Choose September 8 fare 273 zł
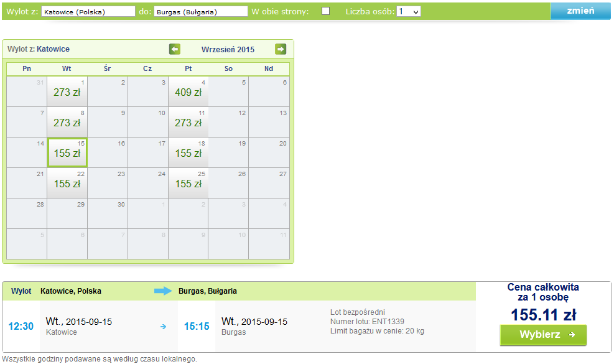Image resolution: width=614 pixels, height=364 pixels. pyautogui.click(x=67, y=122)
